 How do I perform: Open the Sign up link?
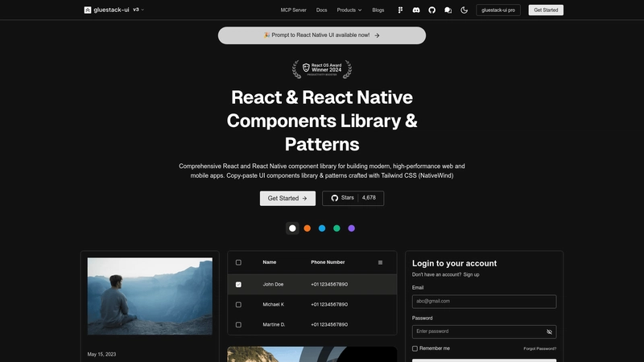click(471, 274)
